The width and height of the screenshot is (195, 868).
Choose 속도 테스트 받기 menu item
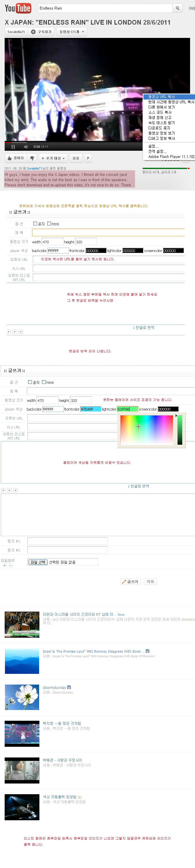coord(169,123)
